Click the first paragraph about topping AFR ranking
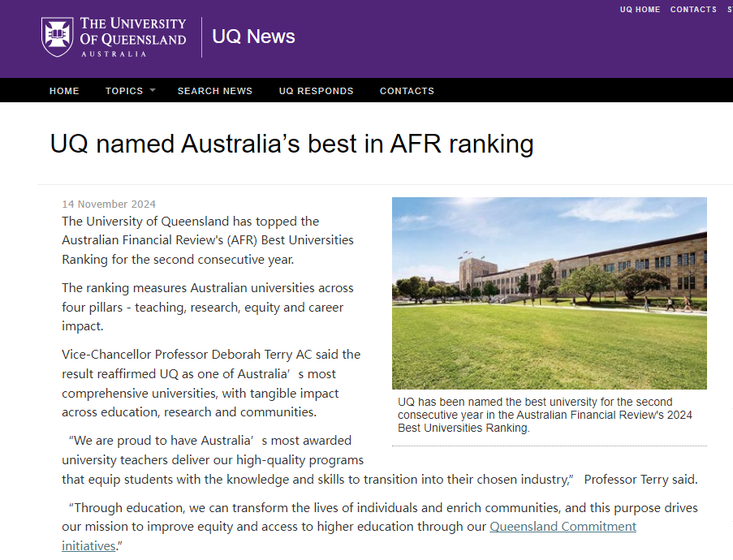The height and width of the screenshot is (560, 733). 208,240
